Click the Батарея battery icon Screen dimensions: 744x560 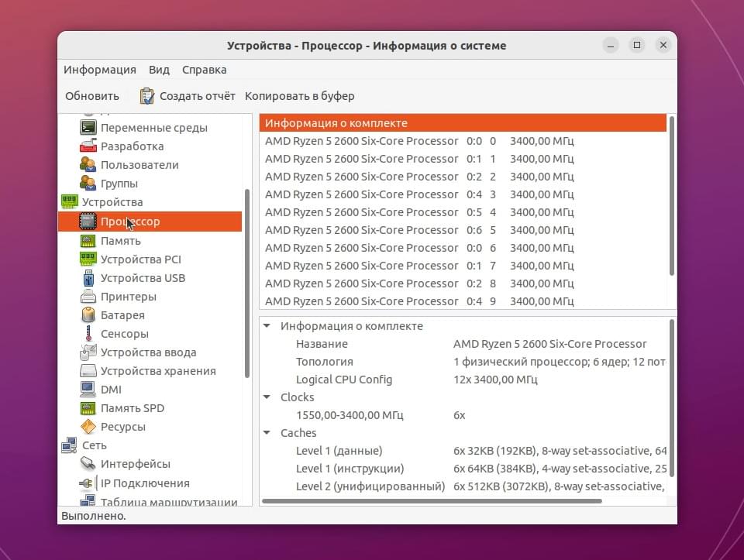click(x=88, y=314)
